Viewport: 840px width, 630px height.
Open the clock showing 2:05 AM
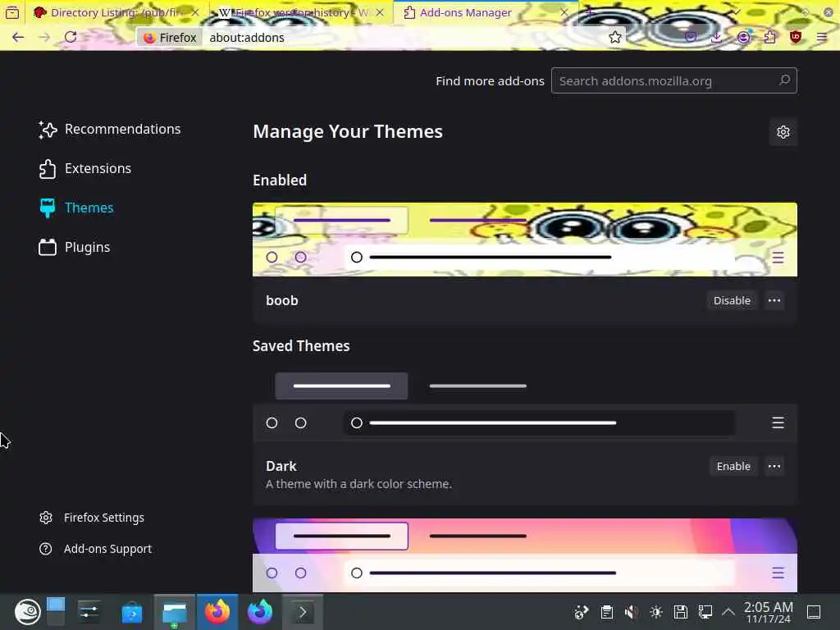click(x=768, y=612)
